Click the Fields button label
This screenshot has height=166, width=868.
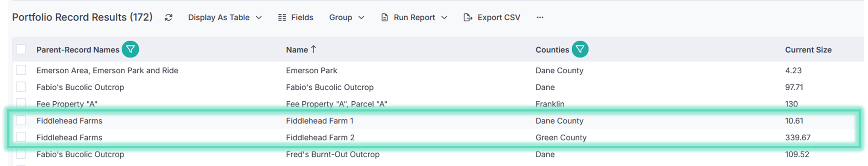[x=302, y=18]
